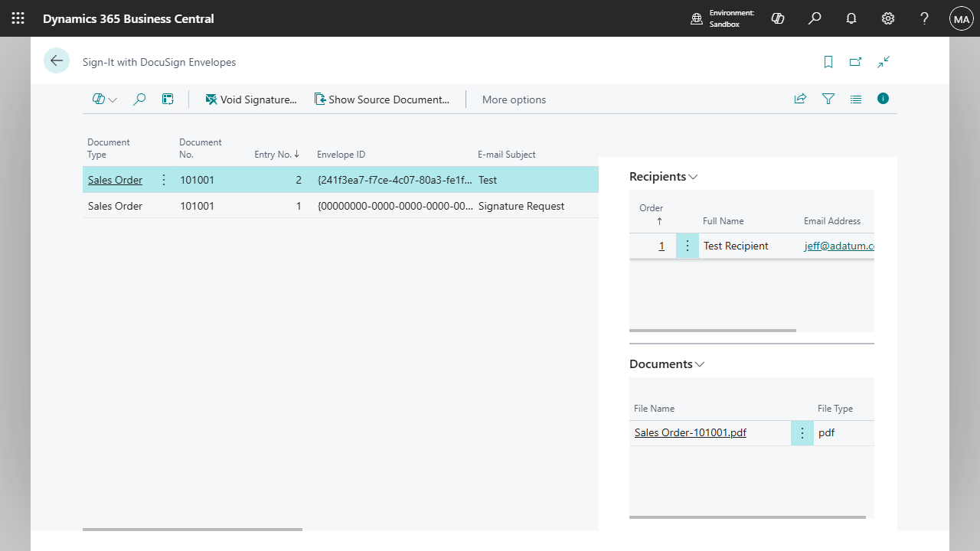This screenshot has width=980, height=551.
Task: Click the back arrow button
Action: [x=57, y=61]
